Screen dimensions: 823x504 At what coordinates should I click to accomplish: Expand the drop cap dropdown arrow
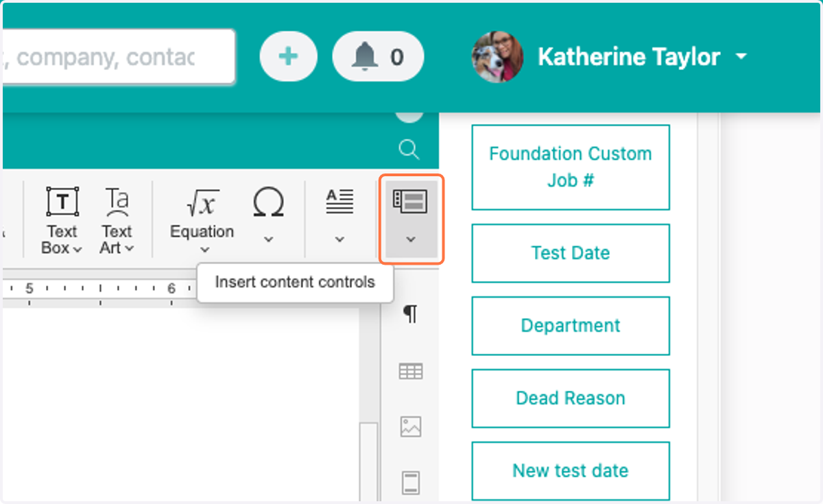(x=339, y=239)
